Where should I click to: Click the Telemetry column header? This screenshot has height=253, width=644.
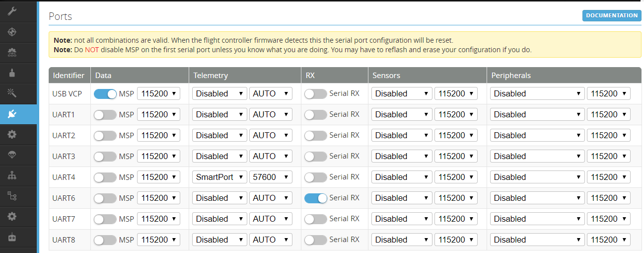click(x=211, y=76)
